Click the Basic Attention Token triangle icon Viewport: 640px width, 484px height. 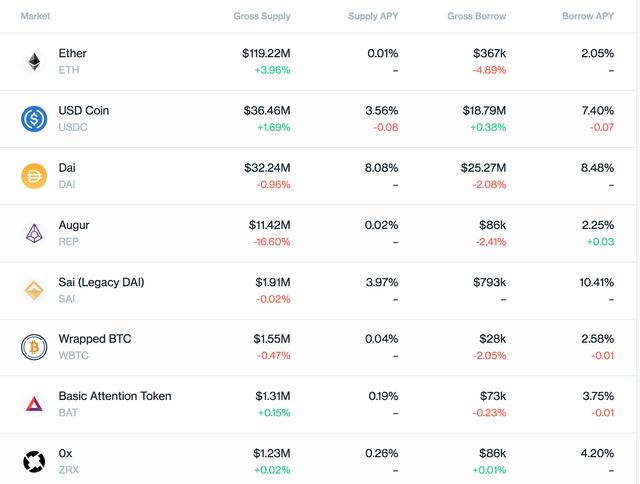click(x=34, y=404)
